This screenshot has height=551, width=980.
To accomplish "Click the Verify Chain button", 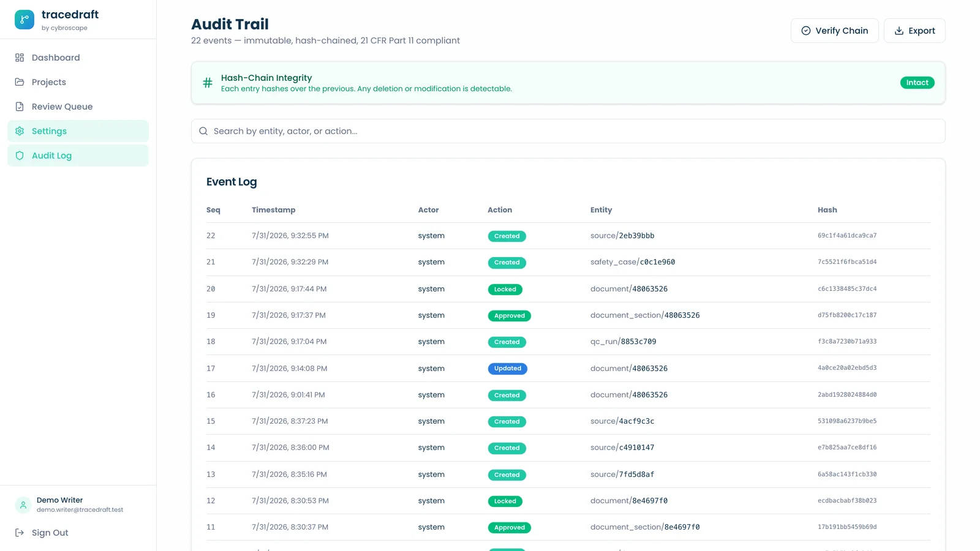I will tap(834, 31).
